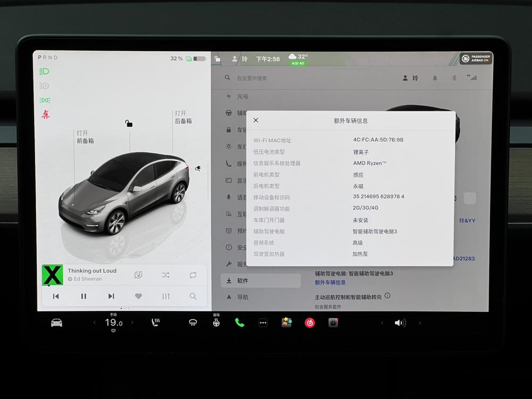The image size is (532, 399).
Task: Tap the passenger airbag ON indicator
Action: (476, 59)
